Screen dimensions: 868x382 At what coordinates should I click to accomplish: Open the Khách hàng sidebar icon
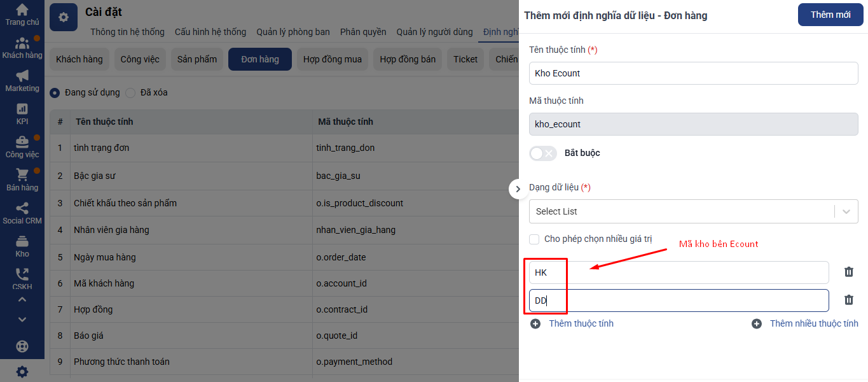(x=22, y=44)
